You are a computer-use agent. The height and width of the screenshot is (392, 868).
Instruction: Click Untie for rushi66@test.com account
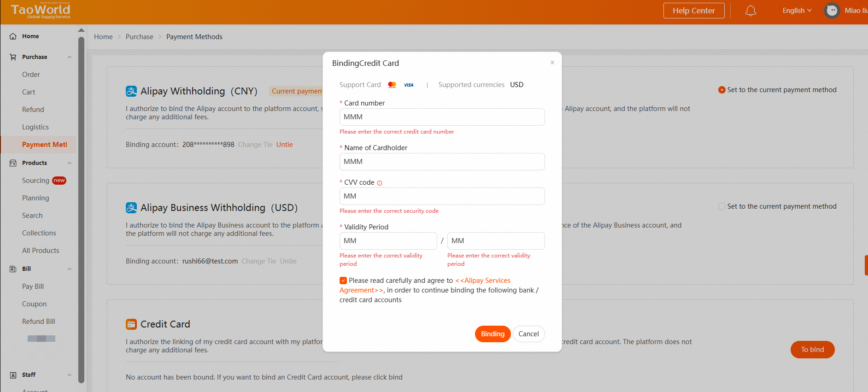[288, 261]
